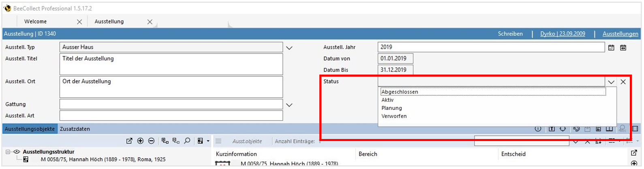Click the Schreiben mode label
The image size is (644, 169).
pyautogui.click(x=510, y=34)
